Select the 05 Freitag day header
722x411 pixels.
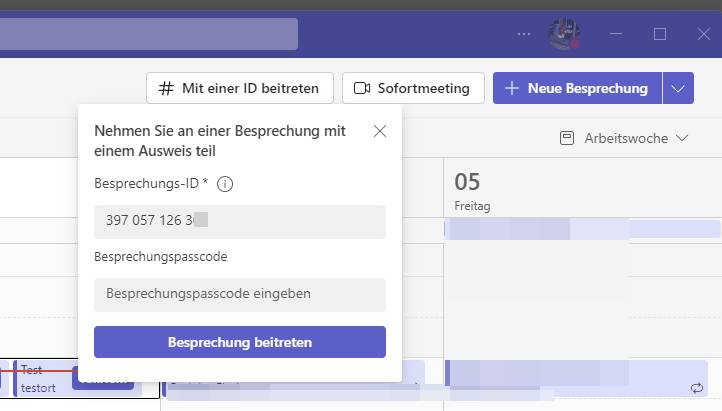tap(472, 190)
